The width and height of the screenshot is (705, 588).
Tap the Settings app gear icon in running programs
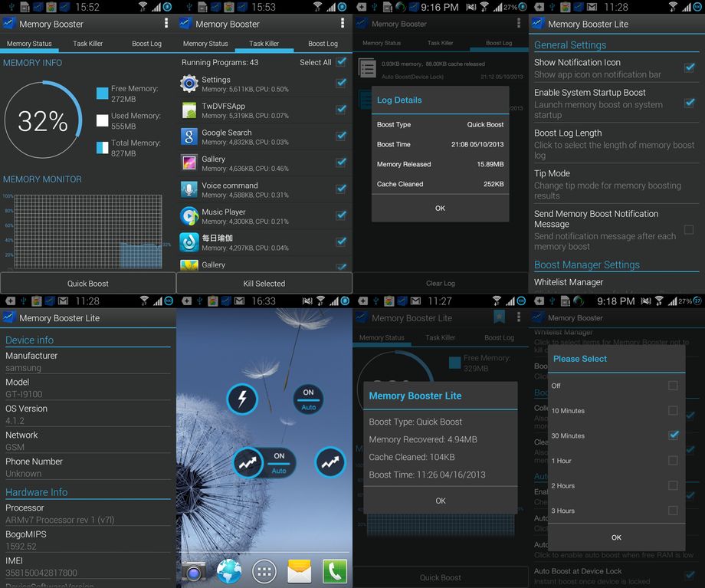189,84
